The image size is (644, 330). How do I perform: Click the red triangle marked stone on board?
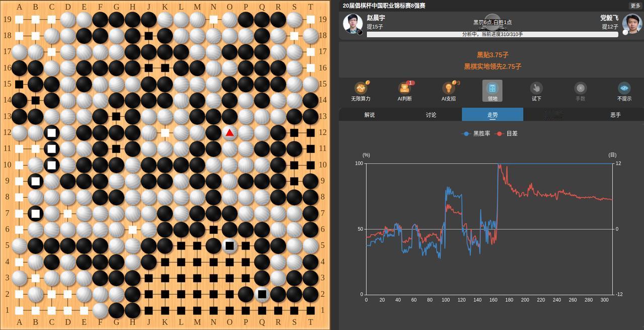point(229,133)
